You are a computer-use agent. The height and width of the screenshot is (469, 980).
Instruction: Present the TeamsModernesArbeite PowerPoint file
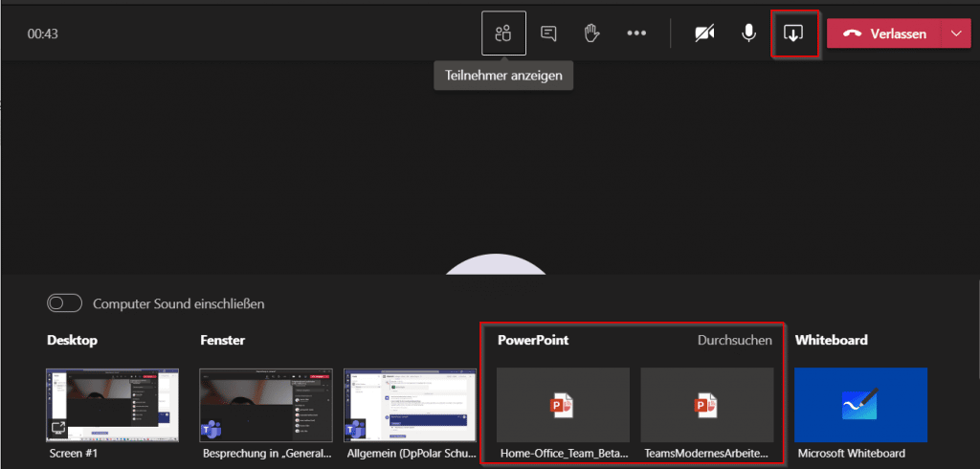pyautogui.click(x=707, y=405)
